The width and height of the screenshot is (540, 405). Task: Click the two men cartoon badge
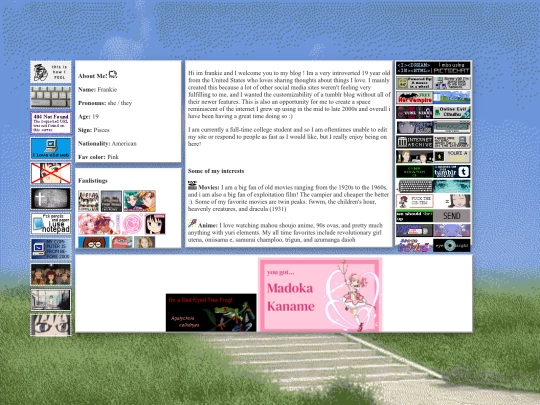(x=414, y=157)
